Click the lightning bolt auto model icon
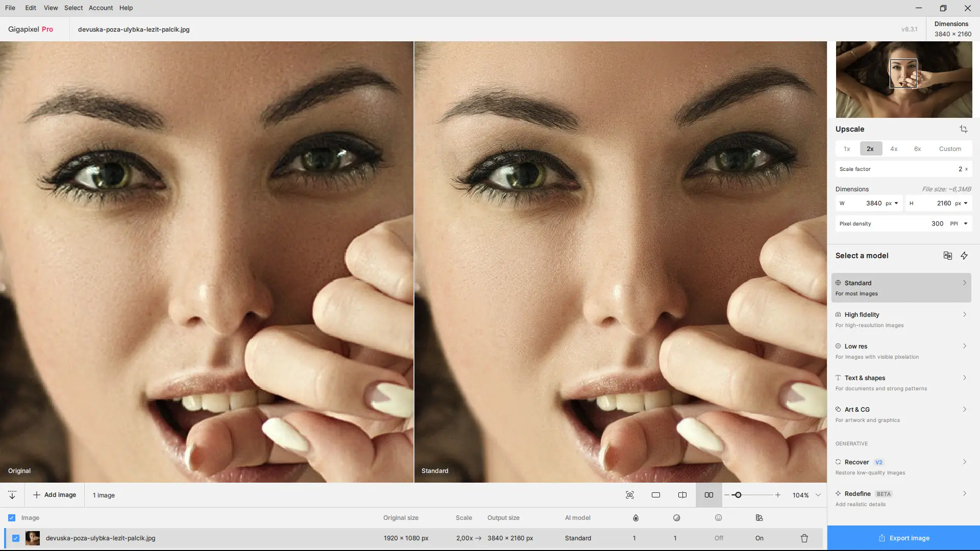 coord(964,256)
